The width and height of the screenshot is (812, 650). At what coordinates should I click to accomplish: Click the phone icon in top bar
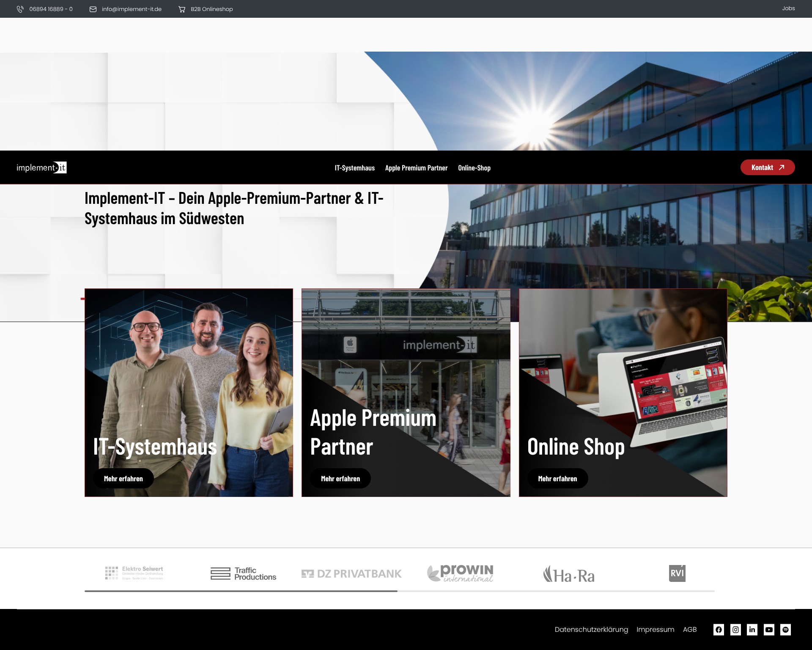tap(20, 9)
